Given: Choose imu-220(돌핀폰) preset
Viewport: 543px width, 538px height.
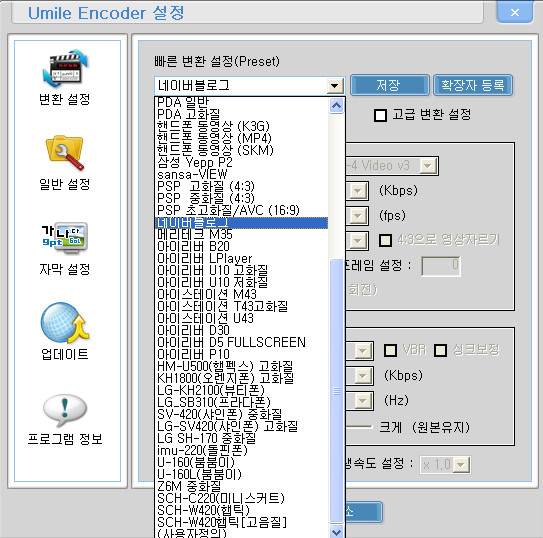Looking at the screenshot, I should click(242, 450).
